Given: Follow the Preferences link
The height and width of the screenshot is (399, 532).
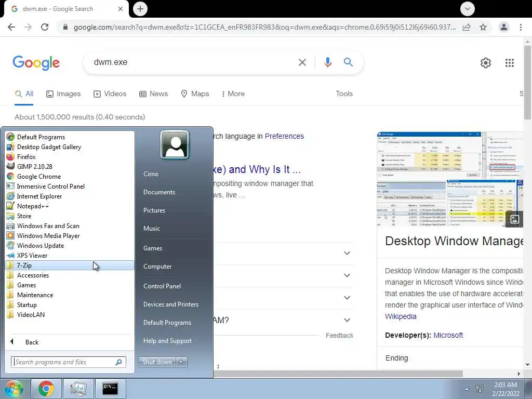Looking at the screenshot, I should pos(284,137).
